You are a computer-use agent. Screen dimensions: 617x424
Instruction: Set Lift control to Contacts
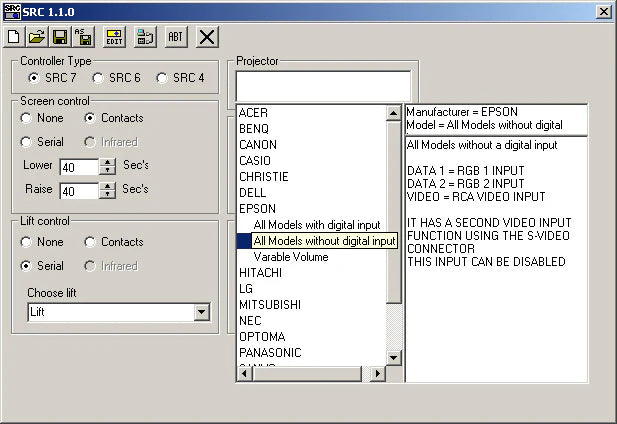point(114,242)
